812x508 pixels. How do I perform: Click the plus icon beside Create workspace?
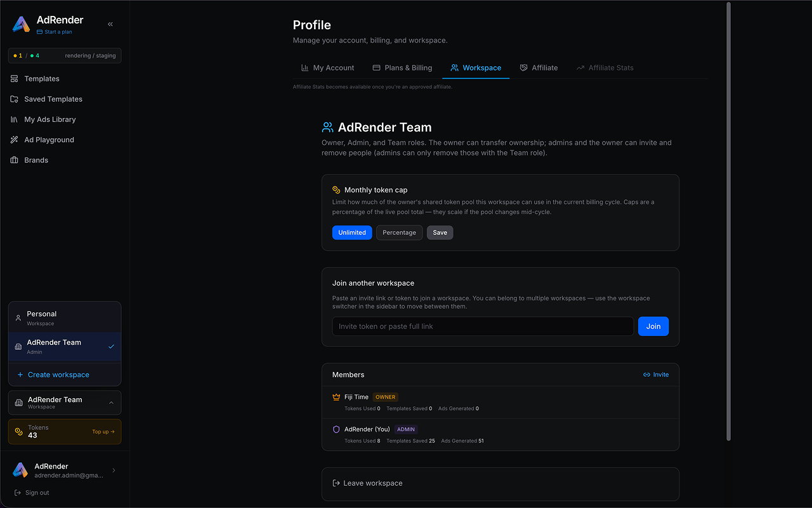20,375
